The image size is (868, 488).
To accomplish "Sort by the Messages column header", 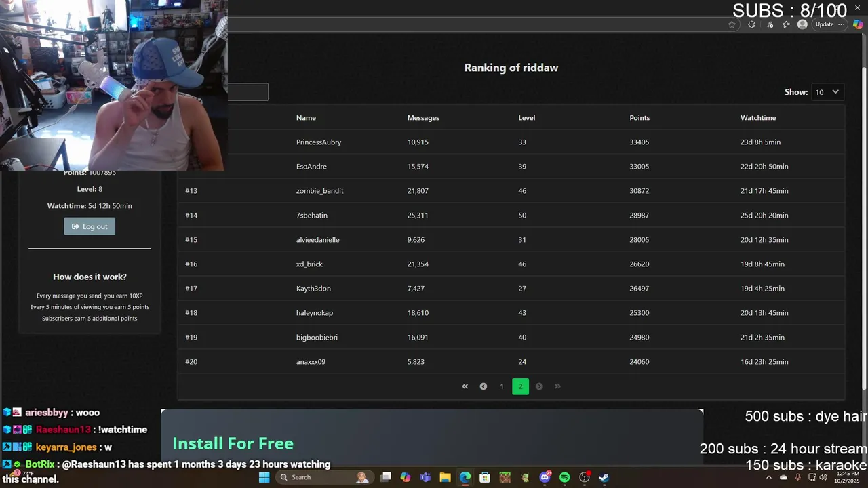I will [x=423, y=118].
